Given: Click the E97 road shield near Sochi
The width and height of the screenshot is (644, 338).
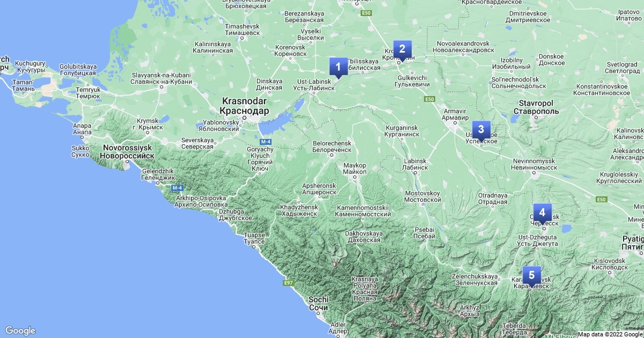Looking at the screenshot, I should pyautogui.click(x=289, y=282).
